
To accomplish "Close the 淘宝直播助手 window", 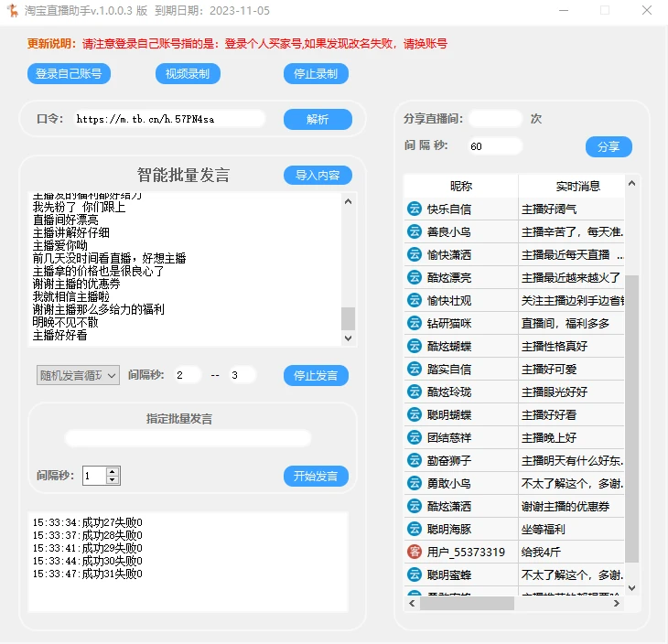I will coord(647,10).
